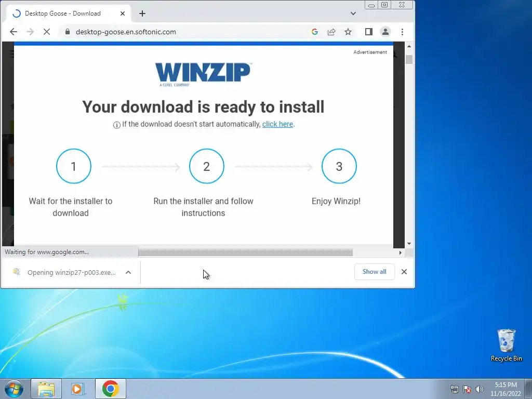The image size is (532, 399).
Task: Expand the winzip27-p003.exe download options chevron
Action: 128,272
